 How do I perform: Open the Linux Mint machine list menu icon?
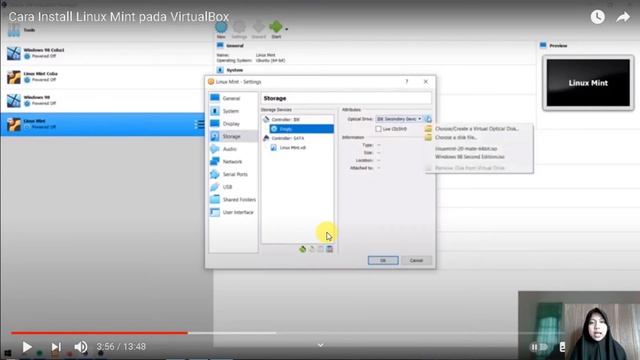tap(199, 124)
